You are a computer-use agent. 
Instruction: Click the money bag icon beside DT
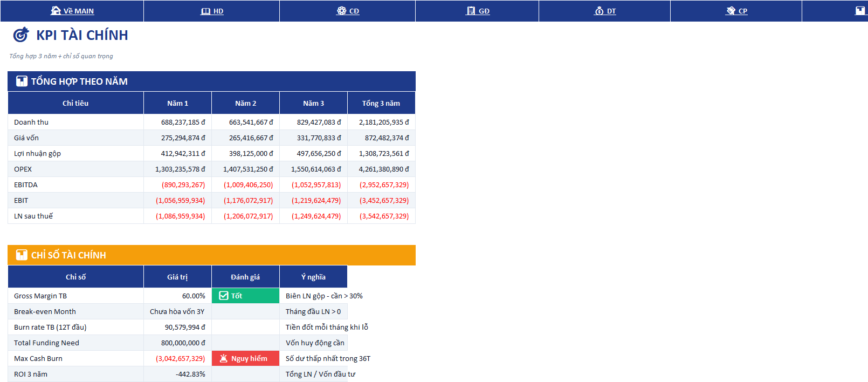click(x=599, y=10)
